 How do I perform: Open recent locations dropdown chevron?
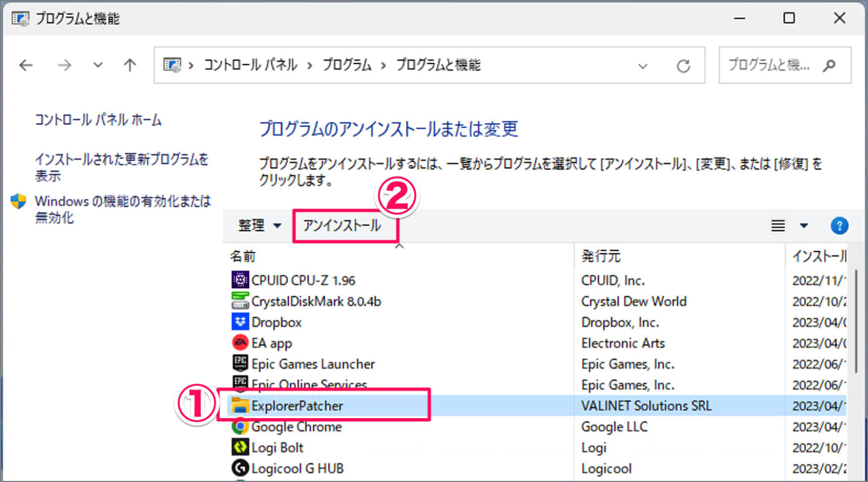98,66
